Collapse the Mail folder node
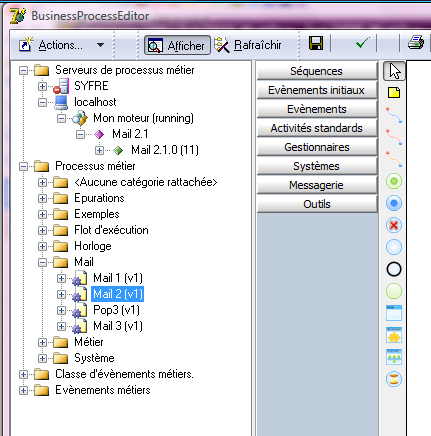This screenshot has width=431, height=436. (42, 262)
